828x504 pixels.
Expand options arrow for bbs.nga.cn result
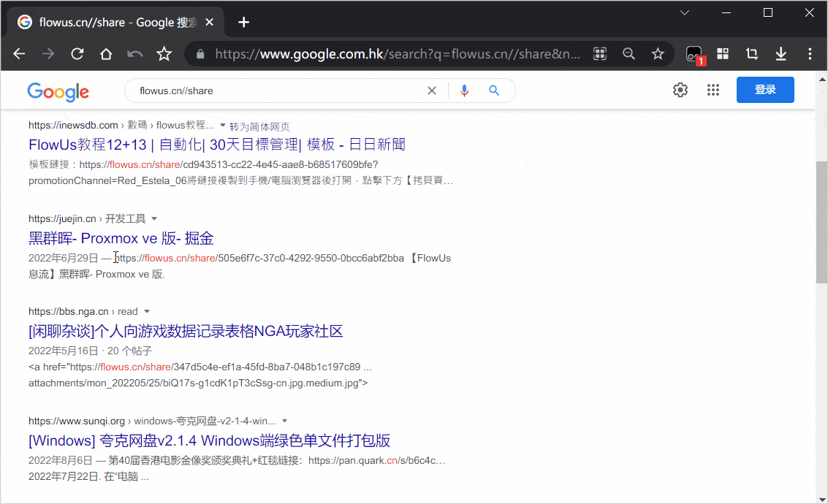tap(146, 311)
